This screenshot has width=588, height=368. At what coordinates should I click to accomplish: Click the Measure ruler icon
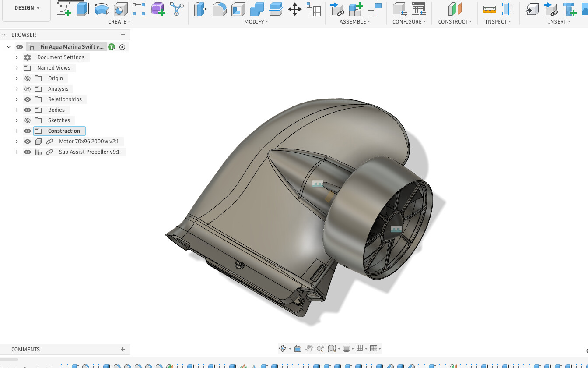(489, 9)
